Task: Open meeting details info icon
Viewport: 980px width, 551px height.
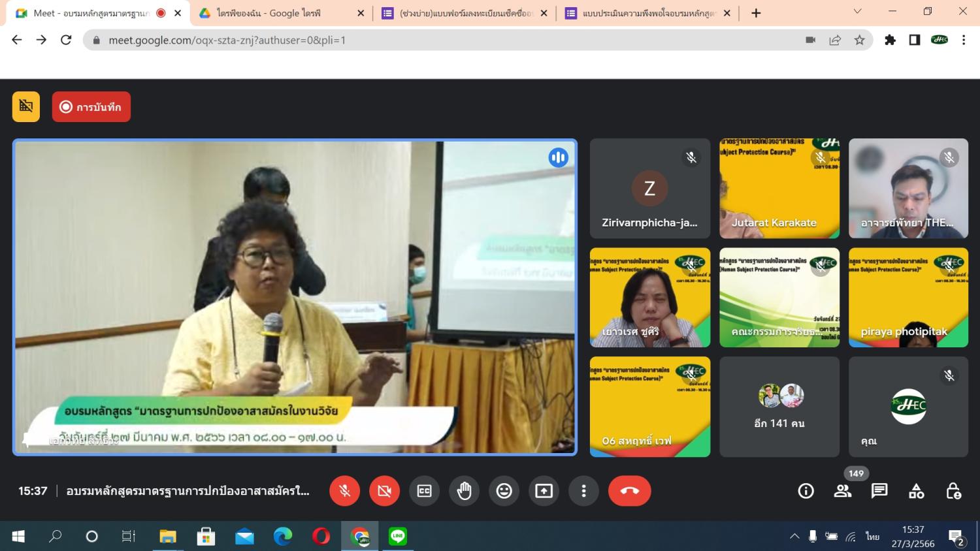Action: (x=806, y=491)
